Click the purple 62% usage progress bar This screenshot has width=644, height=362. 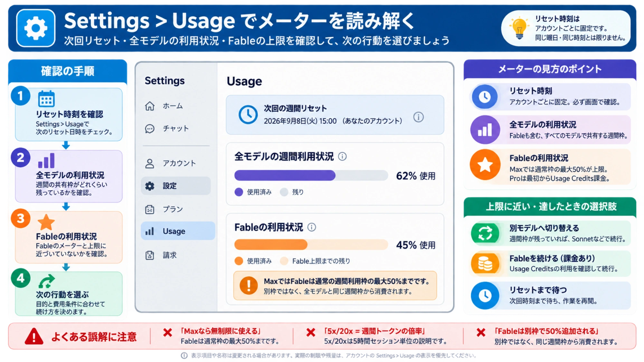point(311,175)
